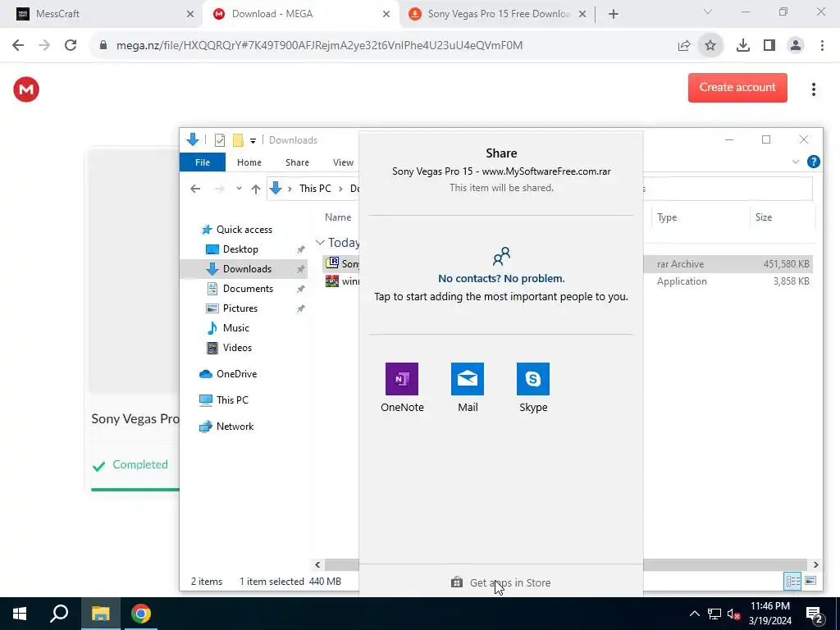Open the Home tab in Explorer ribbon
The height and width of the screenshot is (630, 840).
tap(249, 162)
